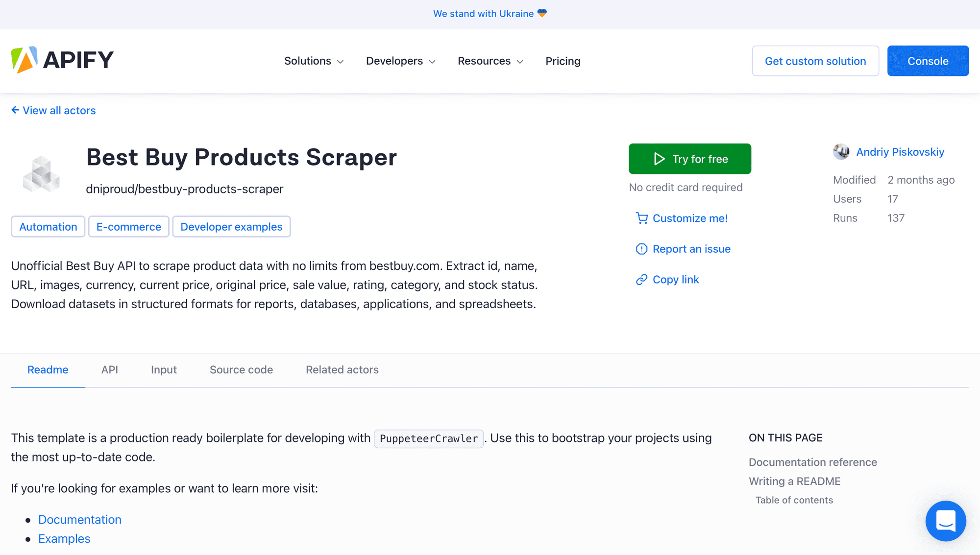Screen dimensions: 980x555
Task: Select the API tab
Action: tap(109, 369)
